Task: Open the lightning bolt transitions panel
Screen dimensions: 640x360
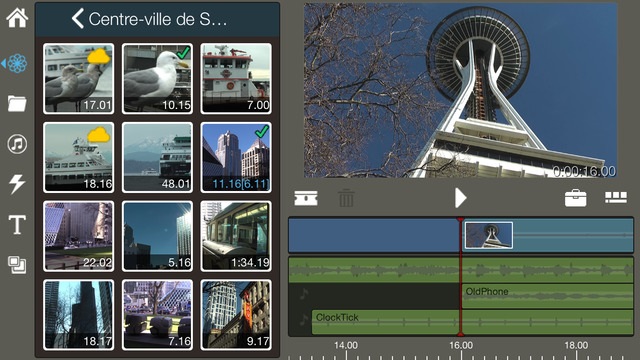Action: coord(17,184)
